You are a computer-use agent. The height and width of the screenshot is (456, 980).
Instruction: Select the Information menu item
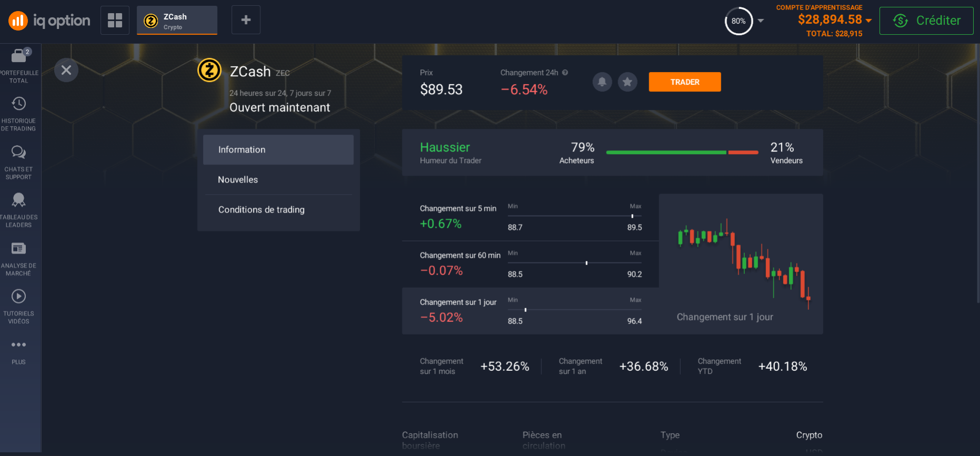(278, 150)
